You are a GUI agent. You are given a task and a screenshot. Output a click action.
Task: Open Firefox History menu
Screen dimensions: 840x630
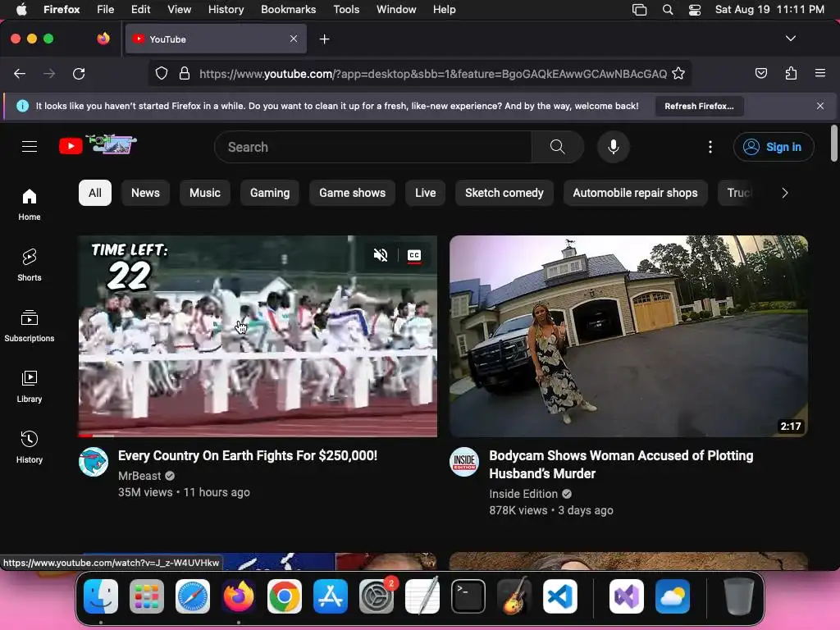[226, 9]
